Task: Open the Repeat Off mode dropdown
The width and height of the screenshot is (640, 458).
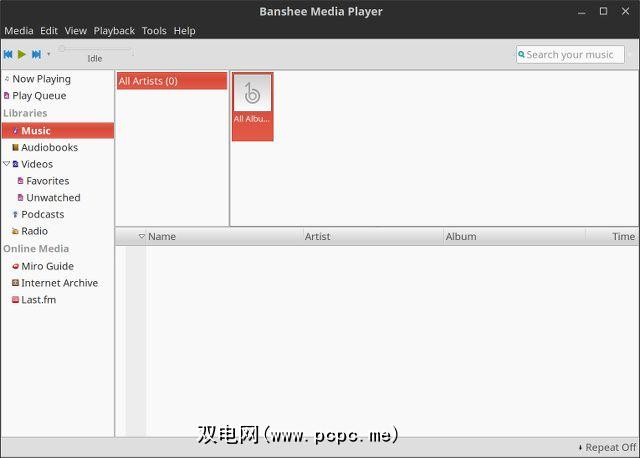Action: pyautogui.click(x=607, y=448)
